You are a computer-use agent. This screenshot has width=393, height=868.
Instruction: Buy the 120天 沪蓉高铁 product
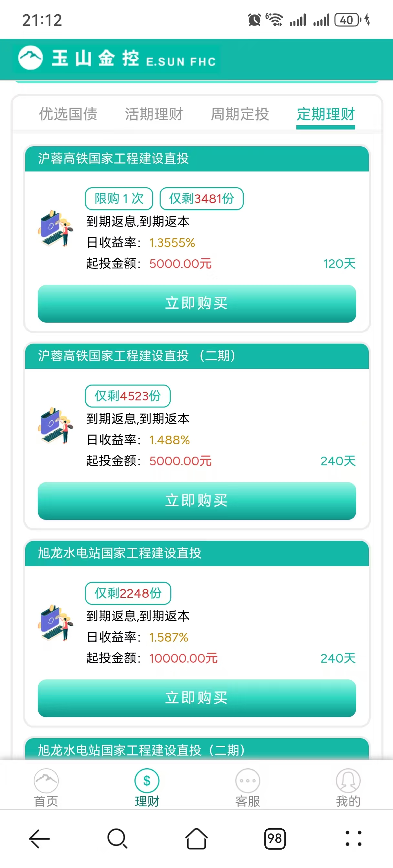coord(197,303)
